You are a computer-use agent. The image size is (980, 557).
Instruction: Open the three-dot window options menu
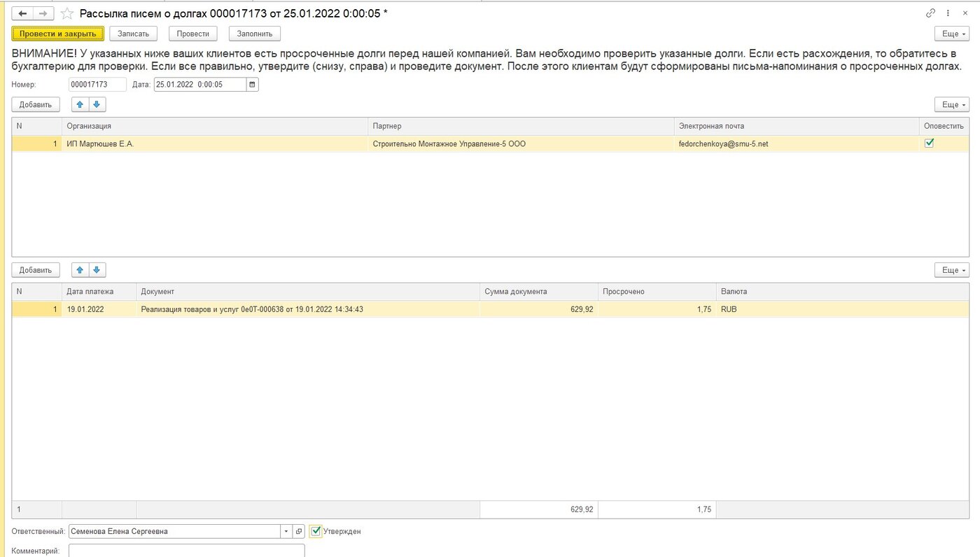pos(948,13)
